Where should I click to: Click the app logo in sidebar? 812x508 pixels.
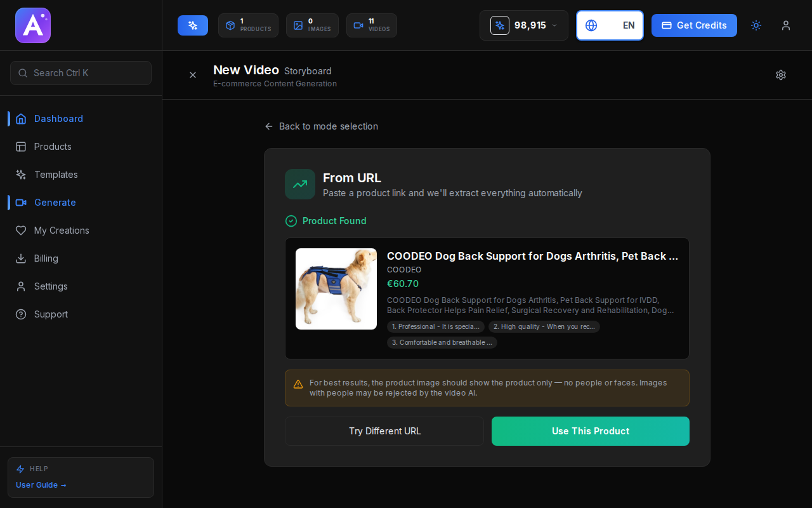33,25
